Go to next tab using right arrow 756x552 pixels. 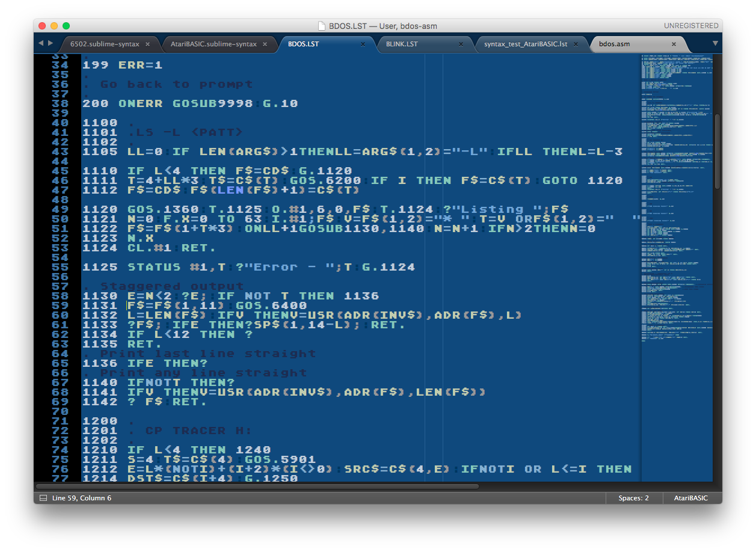[x=51, y=43]
